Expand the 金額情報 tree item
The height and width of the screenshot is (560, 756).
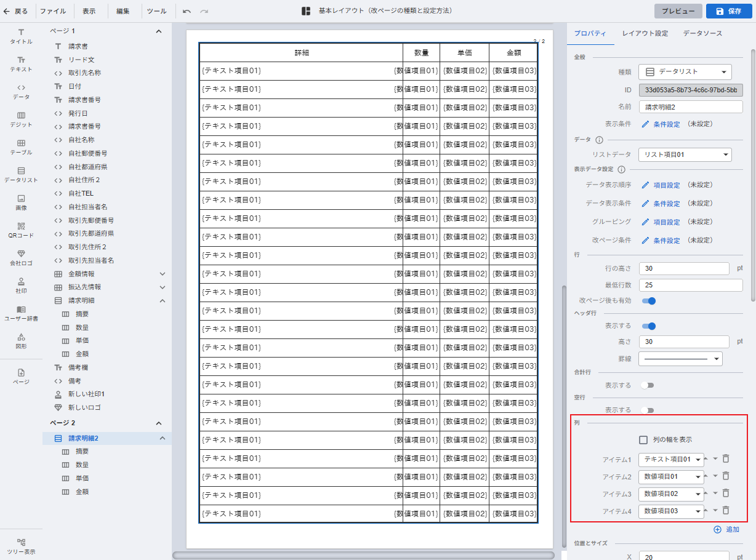(163, 274)
